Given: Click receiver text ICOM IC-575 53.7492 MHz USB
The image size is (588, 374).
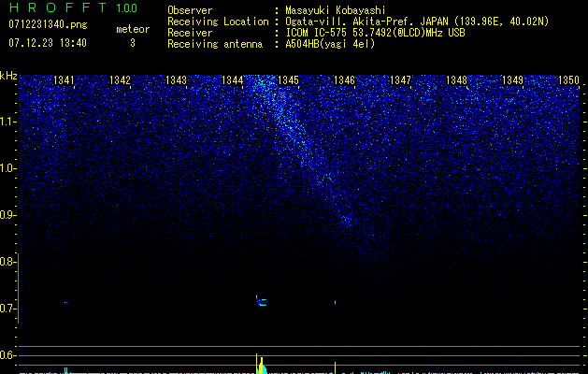Looking at the screenshot, I should point(375,33).
